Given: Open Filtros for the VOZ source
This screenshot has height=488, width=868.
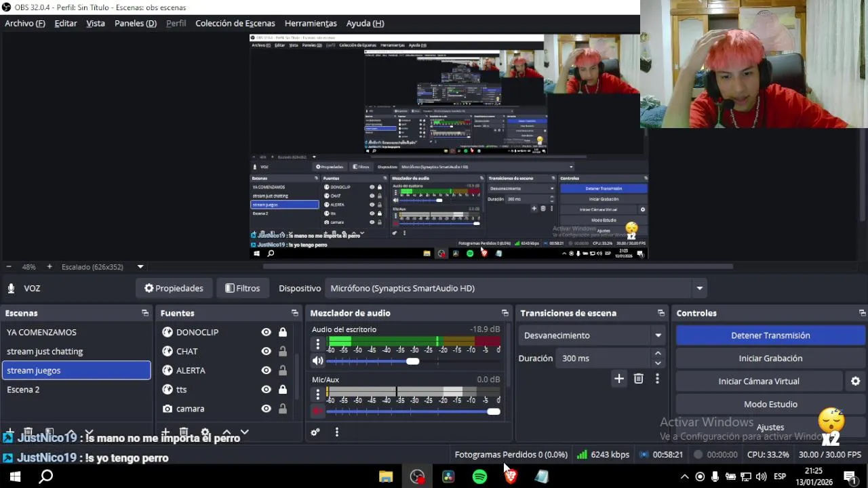Looking at the screenshot, I should point(243,288).
